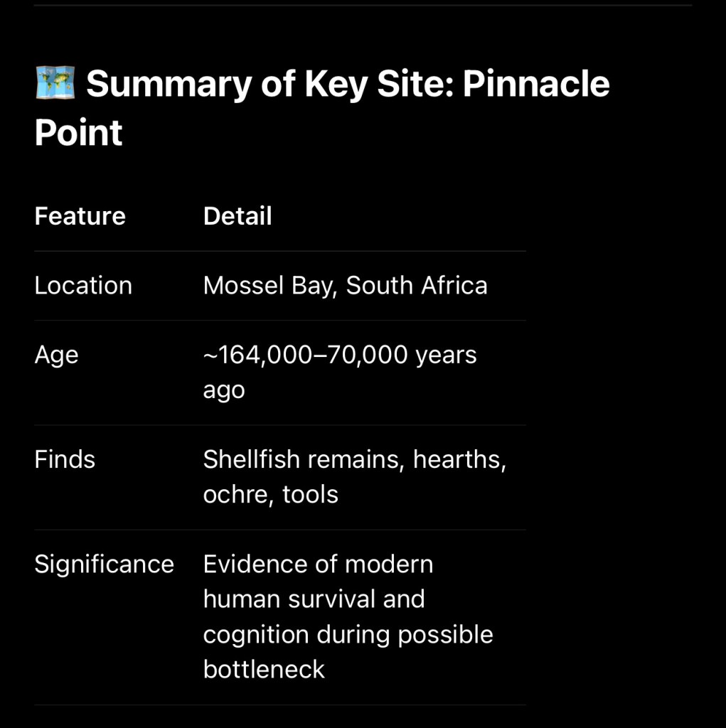
Task: Click the word "hearths" in the Finds cell
Action: pyautogui.click(x=459, y=459)
